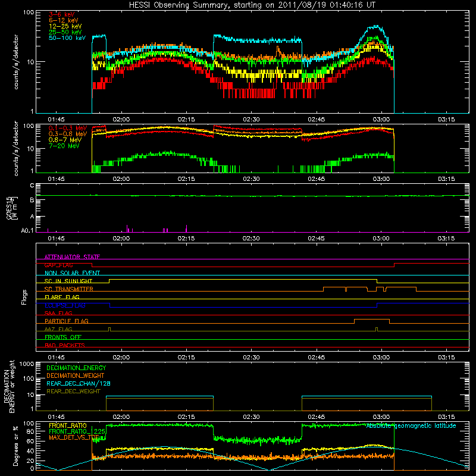Click the DECIMATION_WEIGHT legend entry
The image size is (476, 476).
pos(76,375)
